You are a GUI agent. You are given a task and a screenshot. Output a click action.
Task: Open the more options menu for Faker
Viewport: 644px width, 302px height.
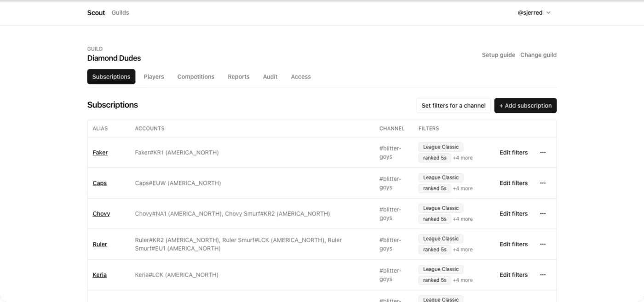[543, 153]
